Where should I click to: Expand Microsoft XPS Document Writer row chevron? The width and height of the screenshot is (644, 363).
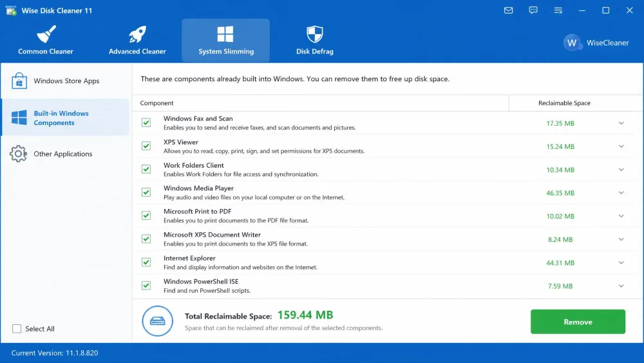tap(621, 239)
